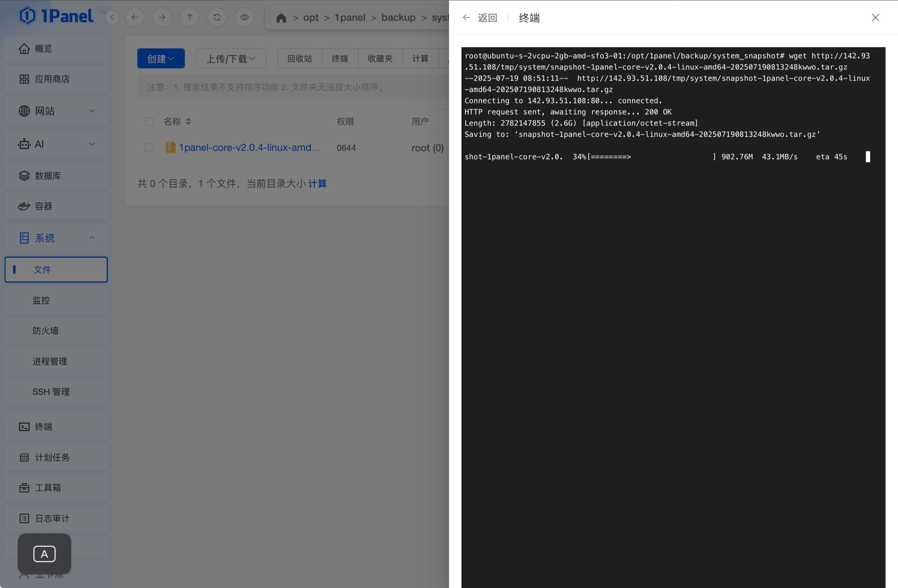Switch to 进程管理 in the sidebar
The image size is (898, 588).
pyautogui.click(x=50, y=361)
